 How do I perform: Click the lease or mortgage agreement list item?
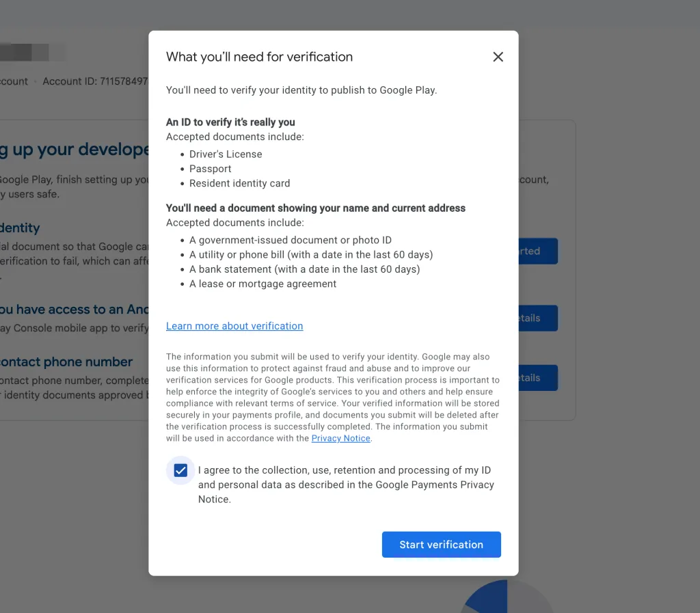262,284
